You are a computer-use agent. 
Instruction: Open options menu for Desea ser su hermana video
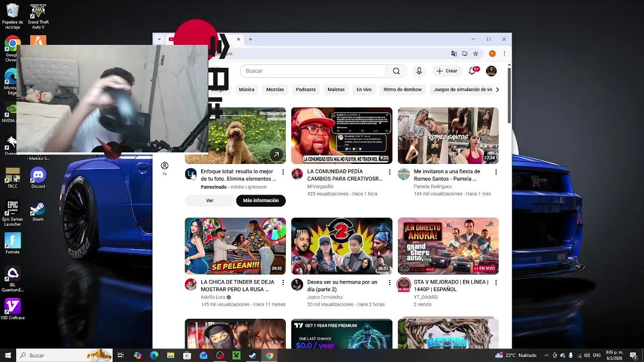pos(389,283)
